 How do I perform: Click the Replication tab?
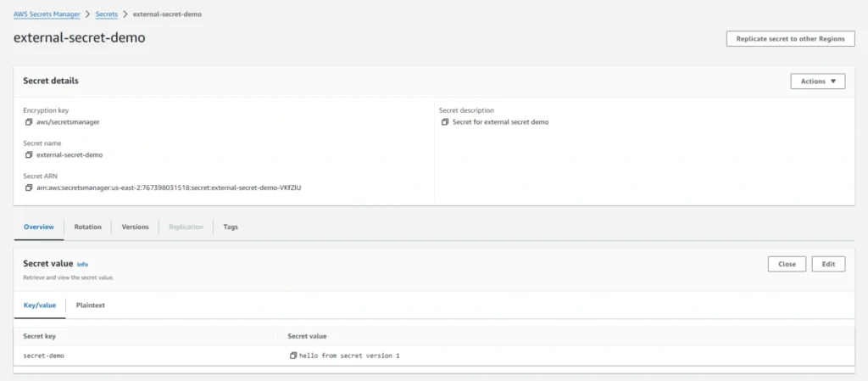[186, 227]
